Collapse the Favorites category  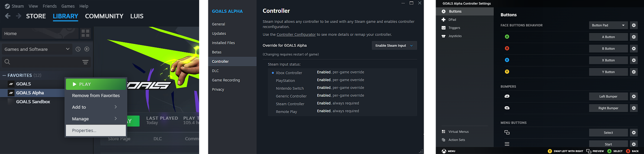click(x=4, y=75)
